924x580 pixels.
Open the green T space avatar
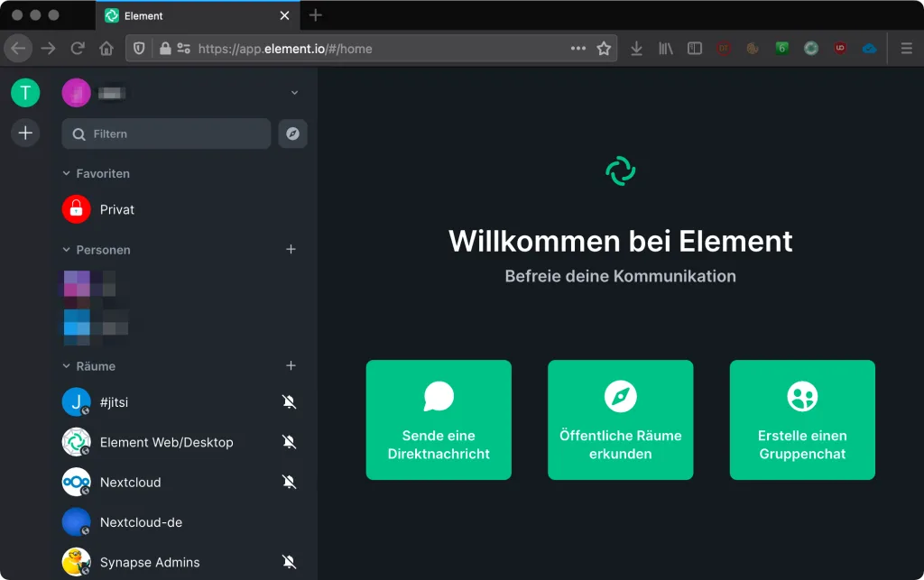(x=25, y=93)
